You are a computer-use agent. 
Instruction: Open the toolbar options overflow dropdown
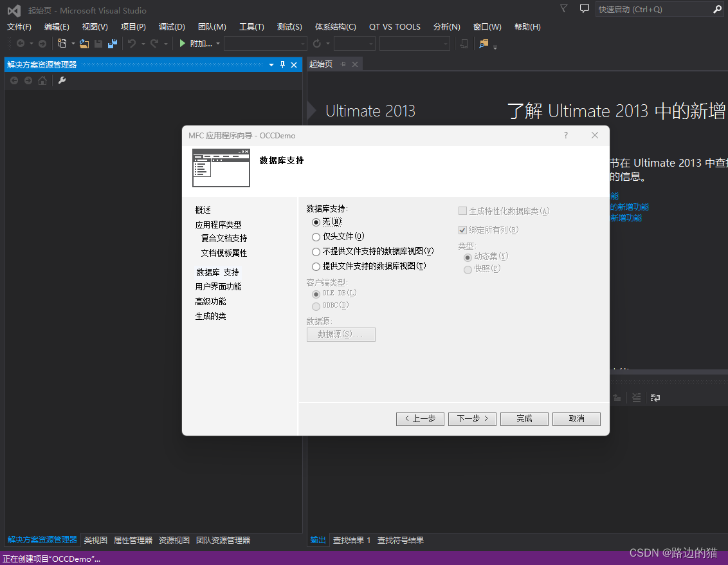(495, 47)
